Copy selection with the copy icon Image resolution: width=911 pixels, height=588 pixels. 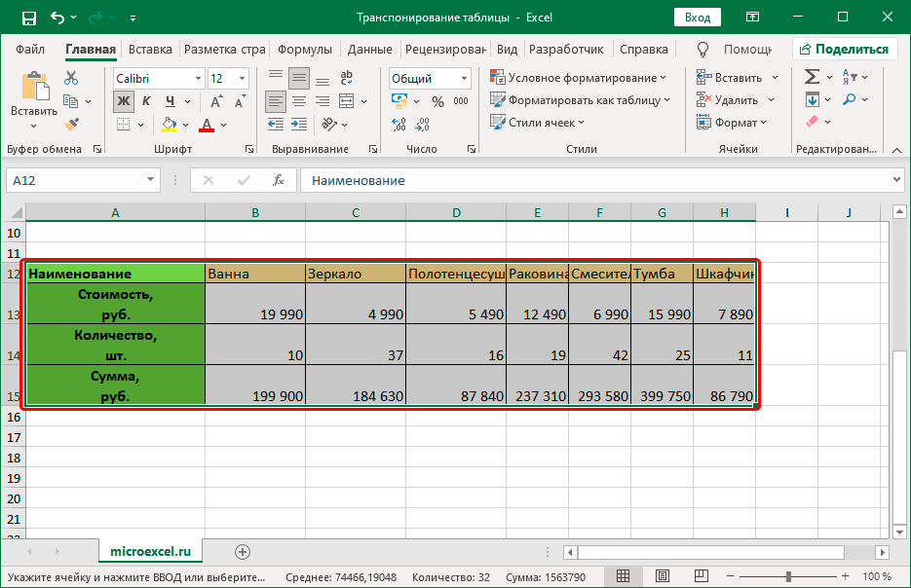click(70, 101)
